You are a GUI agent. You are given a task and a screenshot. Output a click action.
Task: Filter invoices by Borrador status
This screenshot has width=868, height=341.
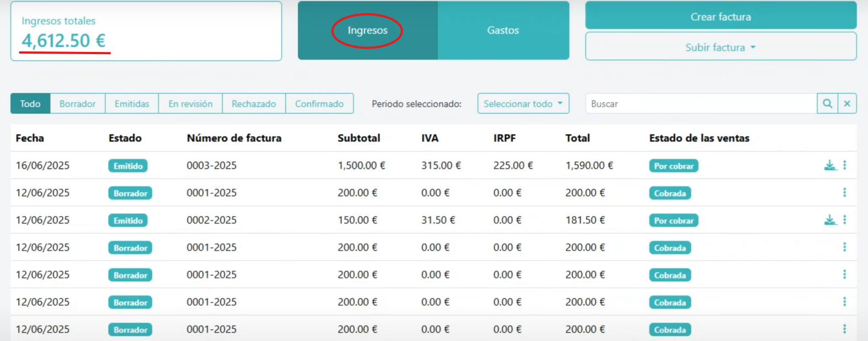[77, 103]
